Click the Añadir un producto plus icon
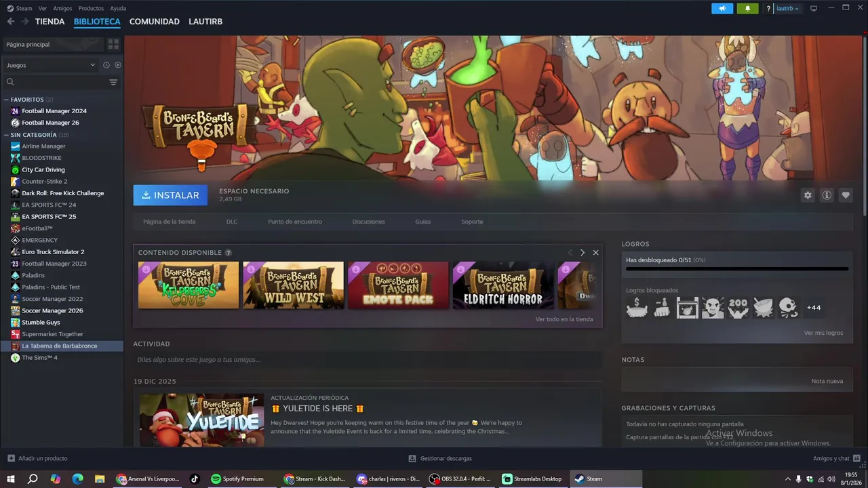Viewport: 868px width, 488px height. click(x=10, y=458)
